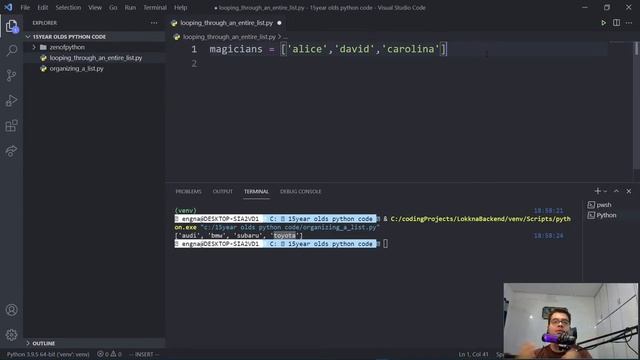Select the Python 3.9.5 interpreter in status bar
The width and height of the screenshot is (640, 360).
coord(48,354)
